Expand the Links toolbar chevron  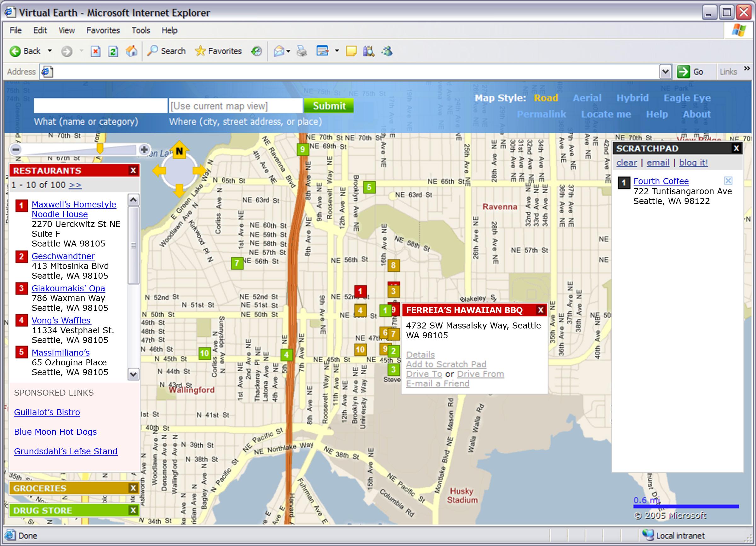tap(747, 69)
